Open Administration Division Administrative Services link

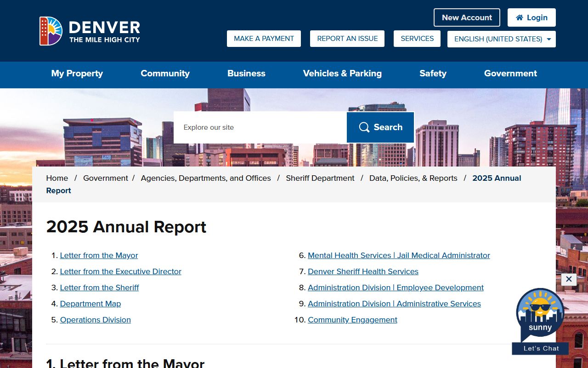[x=394, y=304]
